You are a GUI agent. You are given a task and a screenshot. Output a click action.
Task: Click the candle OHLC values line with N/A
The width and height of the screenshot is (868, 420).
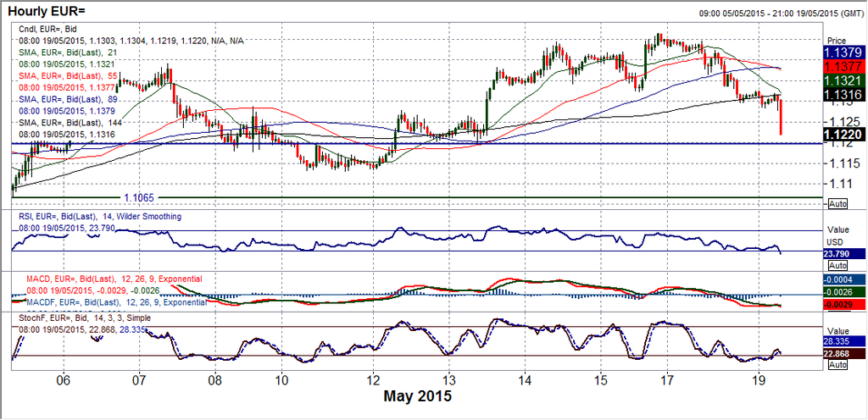click(x=132, y=41)
